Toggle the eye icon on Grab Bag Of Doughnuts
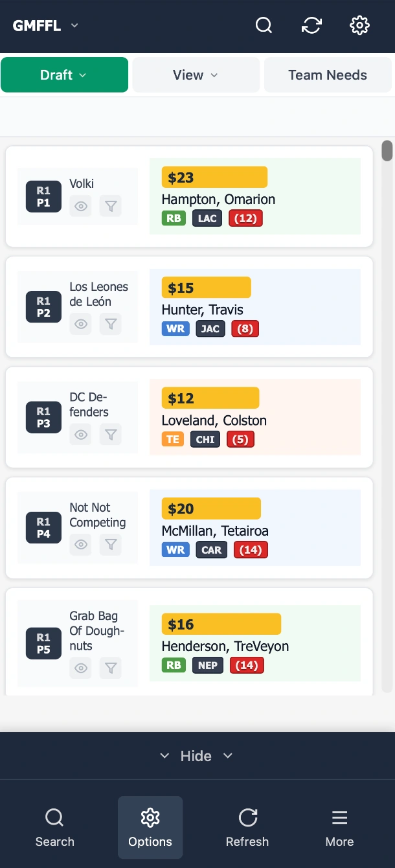 coord(80,668)
